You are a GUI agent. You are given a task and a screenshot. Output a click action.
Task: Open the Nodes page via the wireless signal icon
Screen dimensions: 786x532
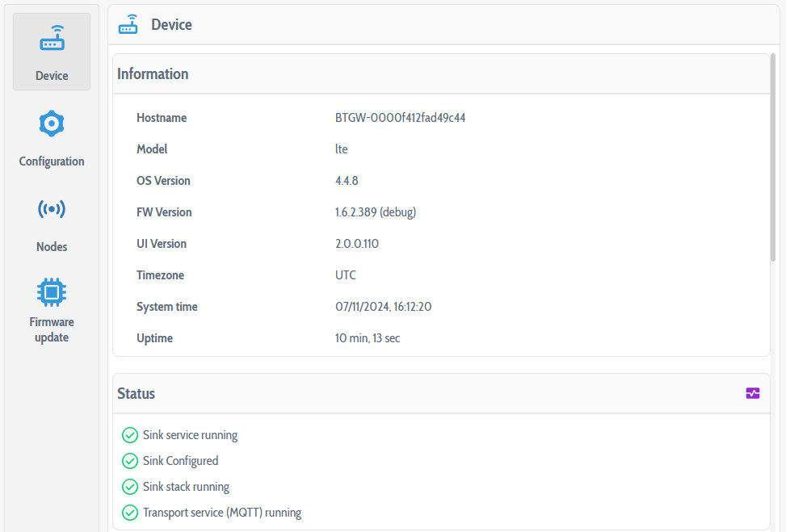coord(51,208)
